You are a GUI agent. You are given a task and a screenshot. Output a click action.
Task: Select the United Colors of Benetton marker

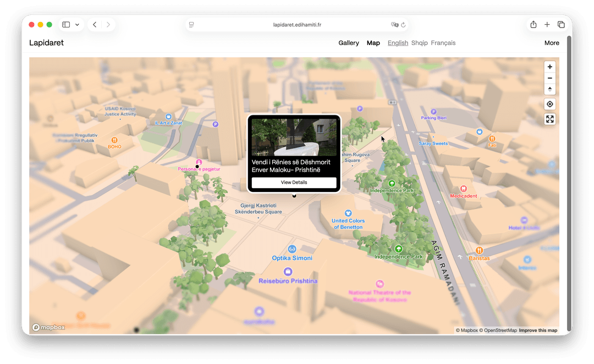click(348, 213)
